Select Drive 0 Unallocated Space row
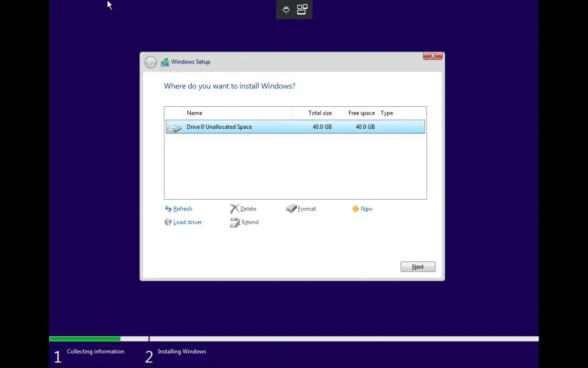The width and height of the screenshot is (588, 368). coord(295,127)
